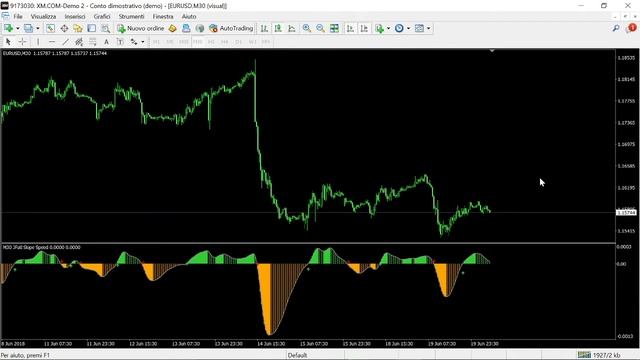Click the chart shift triangle marker atop chart
640x360 pixels.
[x=492, y=51]
